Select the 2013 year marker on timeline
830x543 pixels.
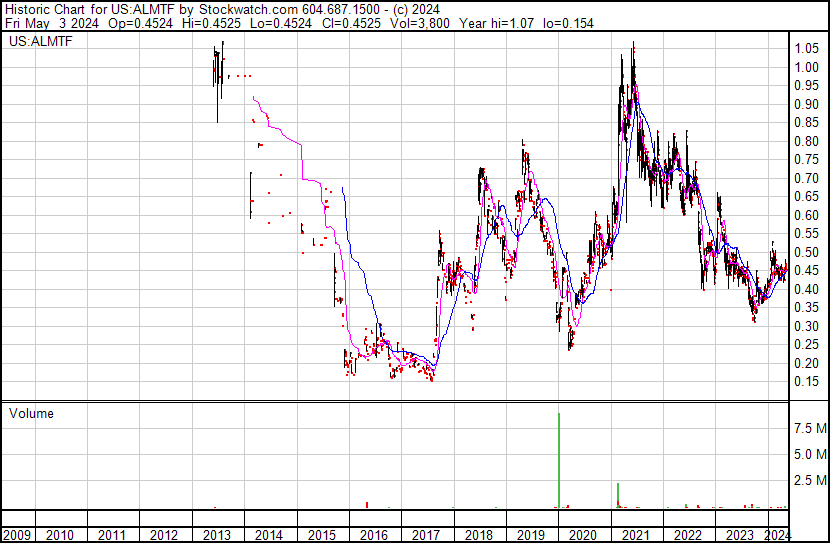tap(217, 534)
